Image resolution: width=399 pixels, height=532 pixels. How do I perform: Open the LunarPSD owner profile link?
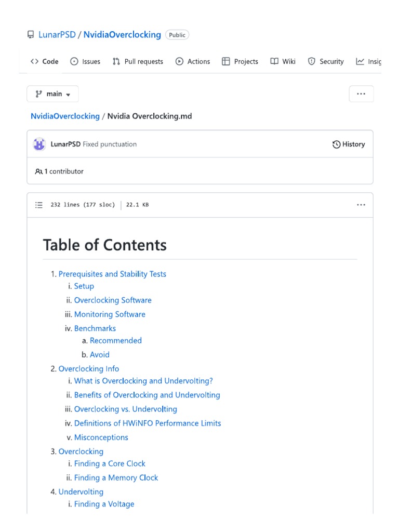57,35
